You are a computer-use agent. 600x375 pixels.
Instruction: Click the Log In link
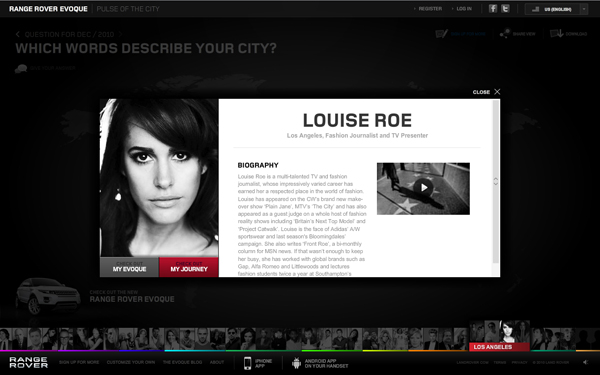[464, 9]
